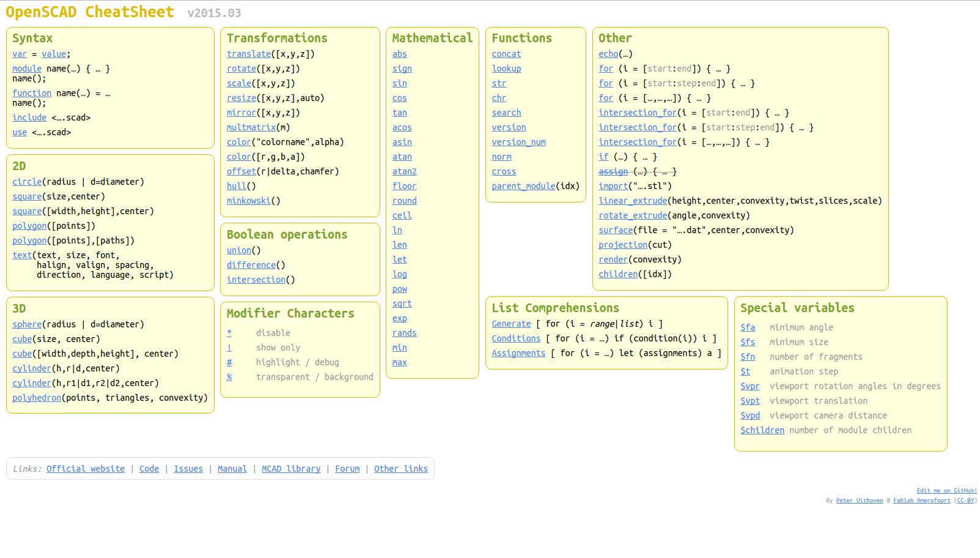980x558 pixels.
Task: Open the hull transformation link
Action: (x=236, y=186)
